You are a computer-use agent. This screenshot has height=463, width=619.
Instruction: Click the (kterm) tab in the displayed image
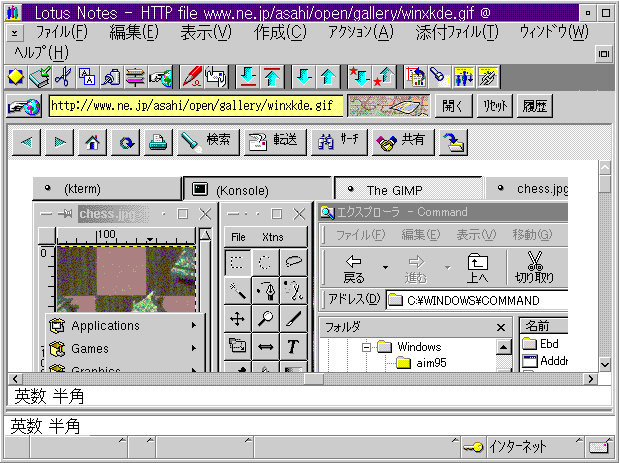click(x=107, y=189)
